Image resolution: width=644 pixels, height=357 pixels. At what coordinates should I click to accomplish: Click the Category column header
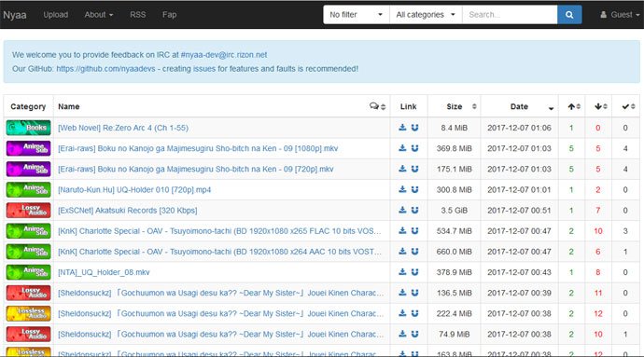click(28, 106)
